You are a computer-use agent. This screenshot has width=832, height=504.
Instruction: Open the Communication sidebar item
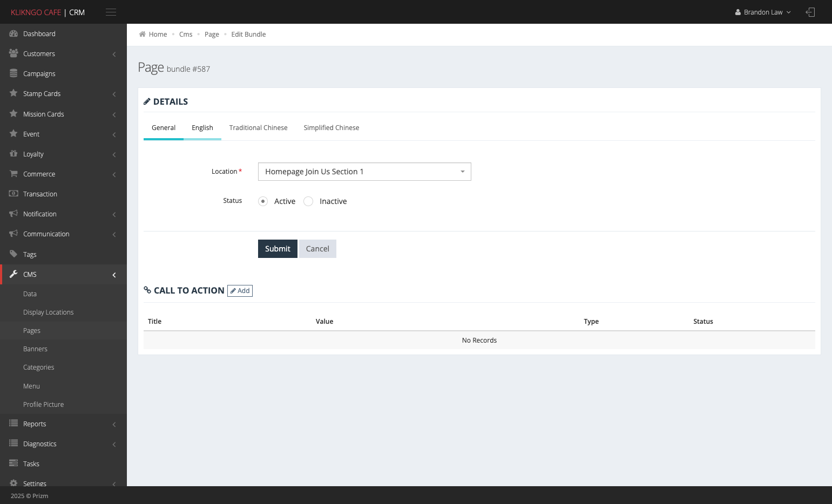(x=63, y=234)
